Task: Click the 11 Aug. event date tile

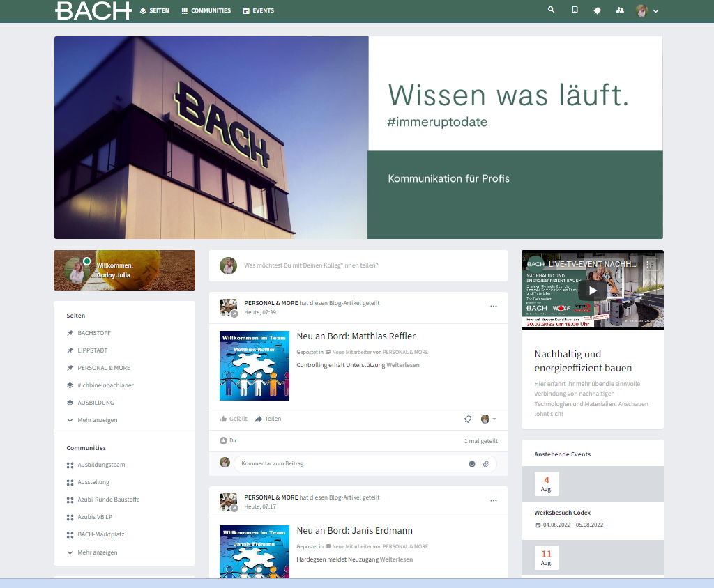Action: [x=547, y=557]
